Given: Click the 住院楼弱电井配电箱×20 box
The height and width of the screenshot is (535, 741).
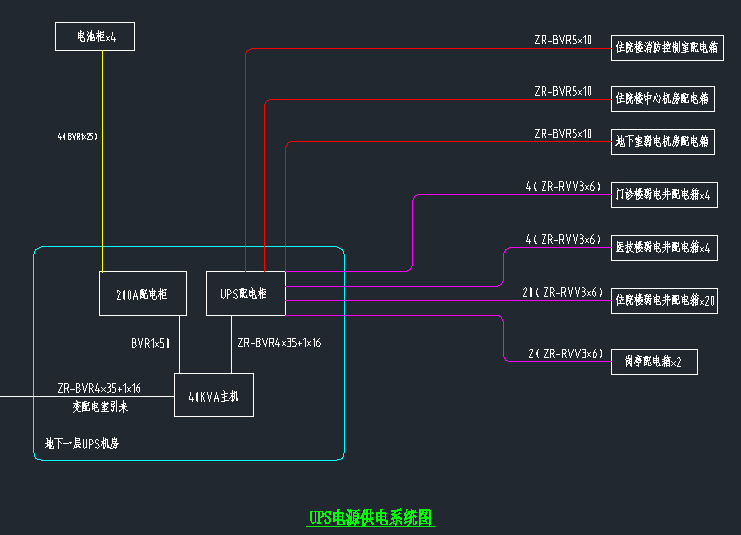Looking at the screenshot, I should [x=666, y=300].
